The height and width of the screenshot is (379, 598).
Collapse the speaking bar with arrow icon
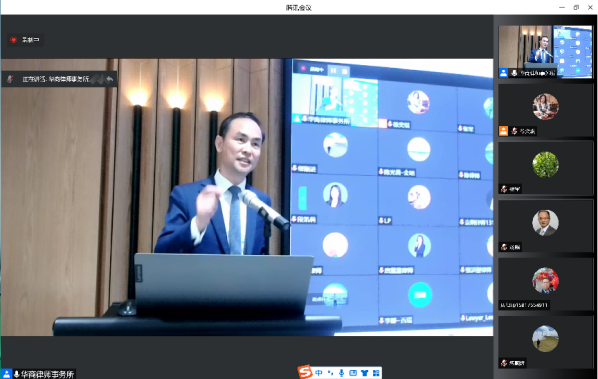(x=110, y=79)
